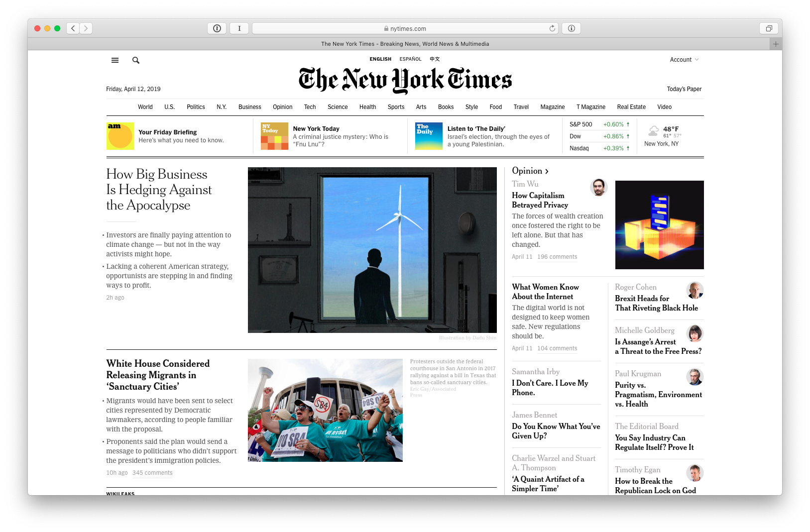Open 'How Big Business Is Hedging' headline
Image resolution: width=810 pixels, height=532 pixels.
pyautogui.click(x=159, y=190)
